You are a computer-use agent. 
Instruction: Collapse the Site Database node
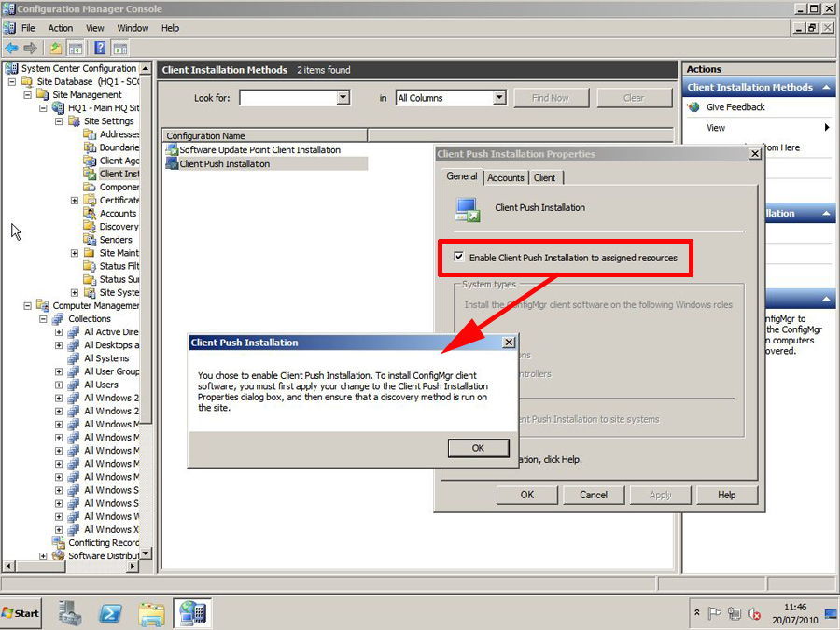point(12,82)
